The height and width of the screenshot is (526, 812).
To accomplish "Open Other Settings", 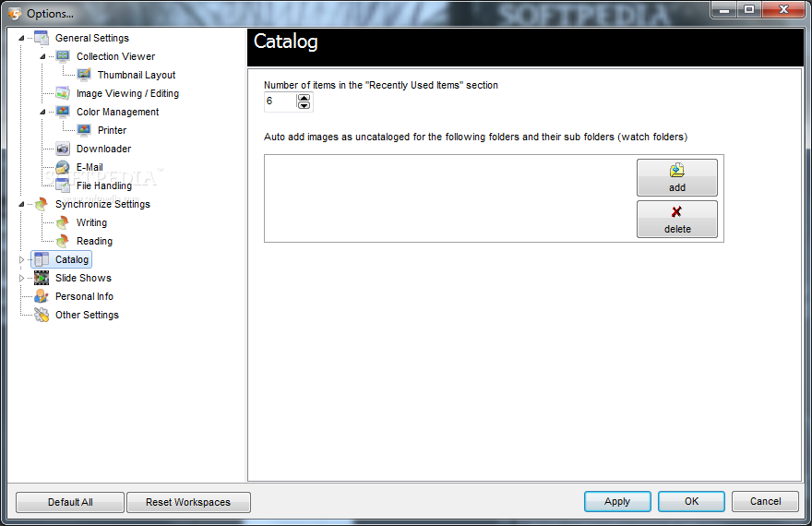I will [x=87, y=315].
